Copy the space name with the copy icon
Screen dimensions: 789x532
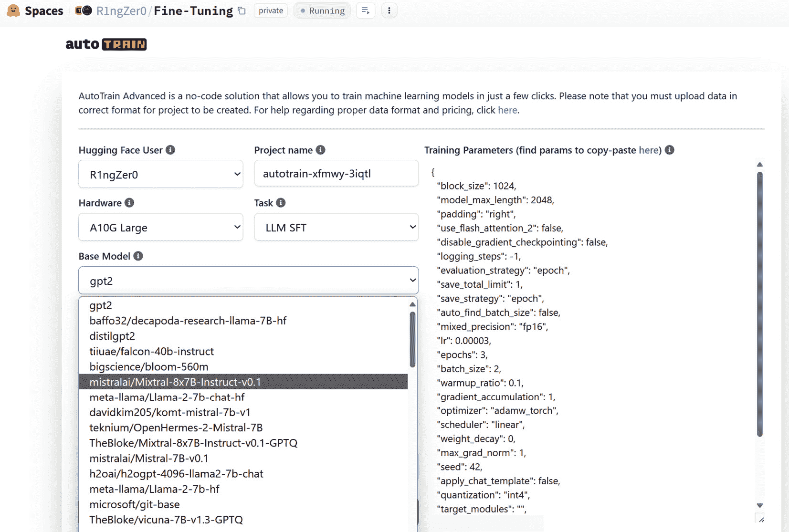click(242, 10)
